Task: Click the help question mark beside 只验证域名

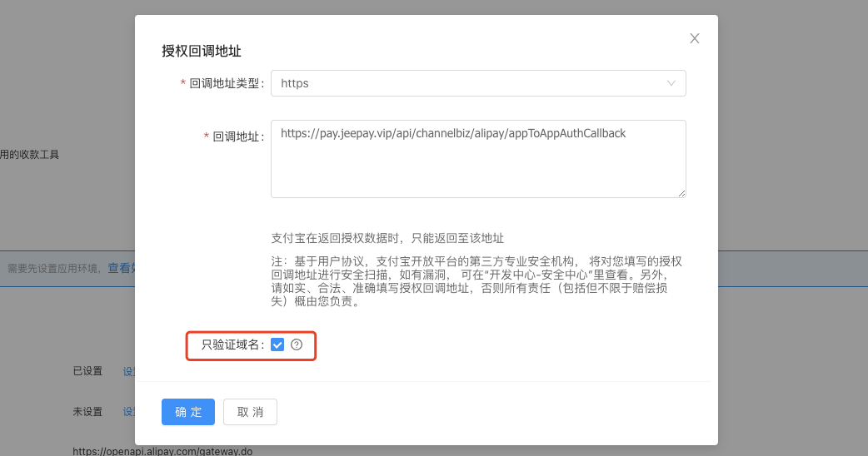Action: [297, 344]
